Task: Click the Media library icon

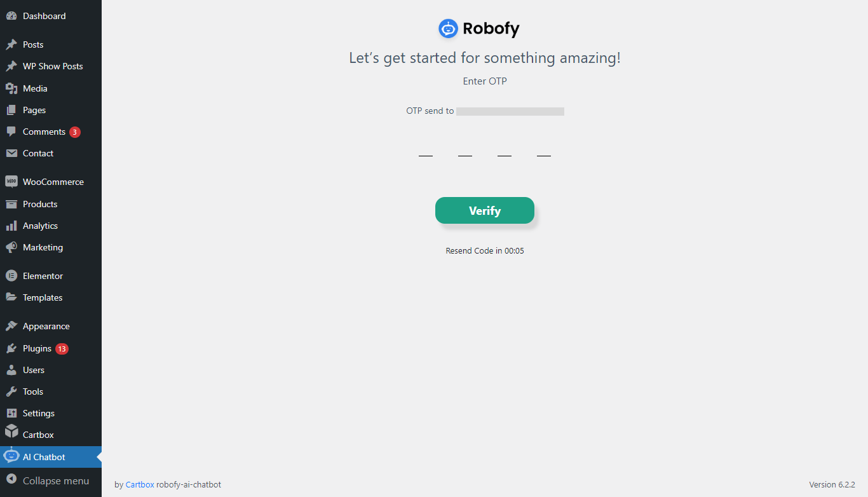Action: tap(11, 88)
